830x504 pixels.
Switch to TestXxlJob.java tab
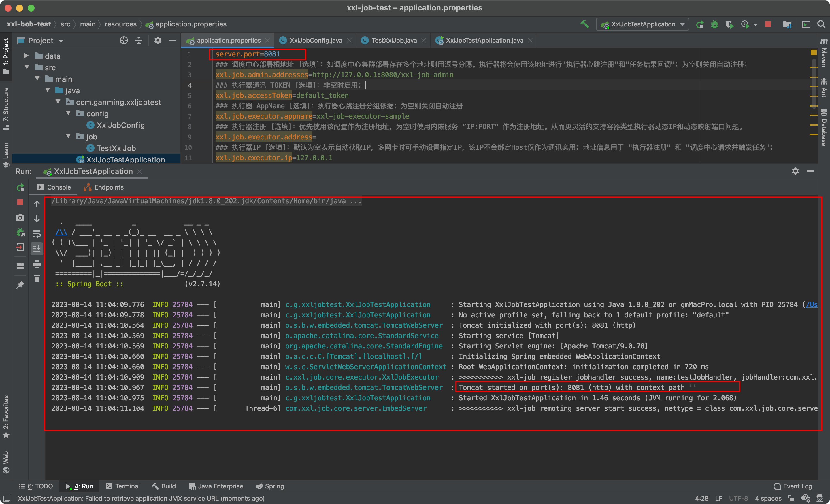point(393,40)
